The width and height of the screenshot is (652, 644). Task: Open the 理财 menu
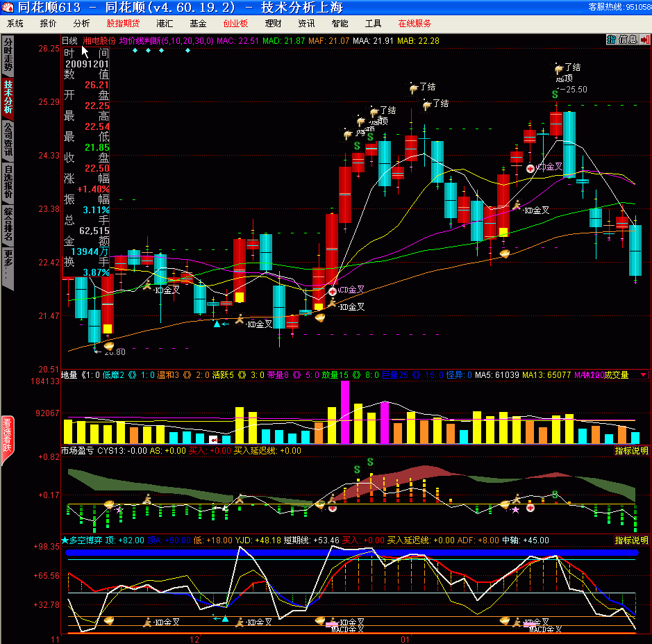click(x=273, y=24)
